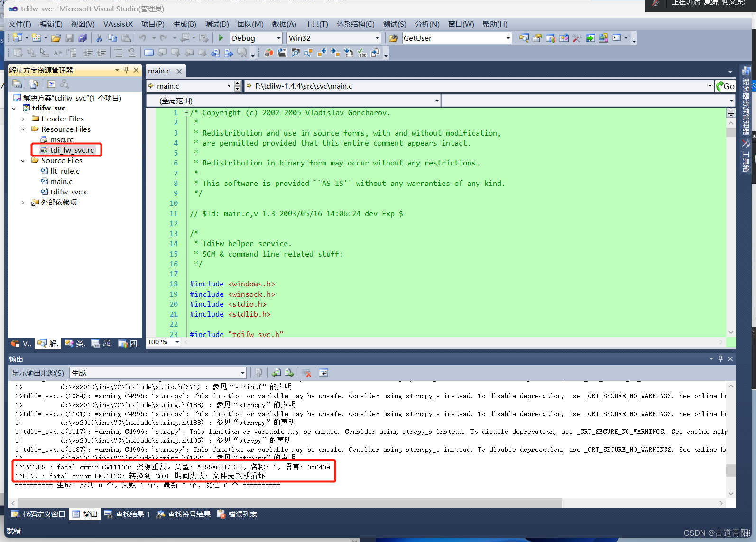
Task: Open the 文件(F) menu
Action: [x=20, y=24]
